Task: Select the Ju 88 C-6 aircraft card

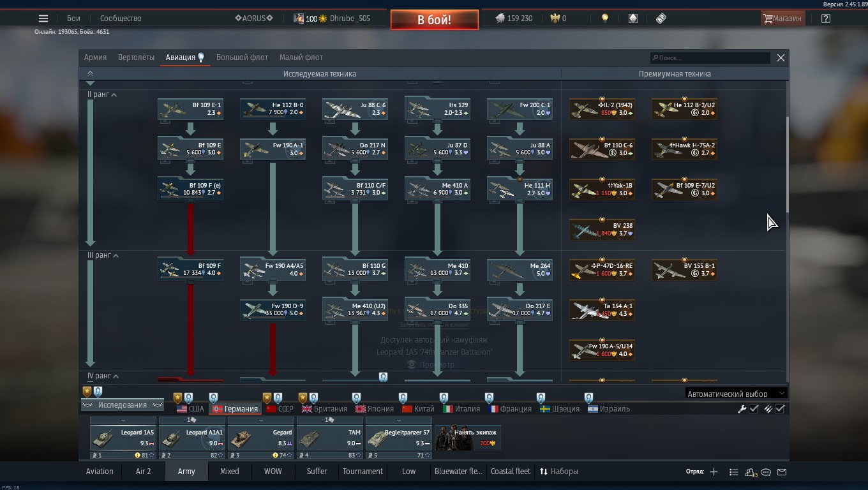Action: (x=355, y=109)
